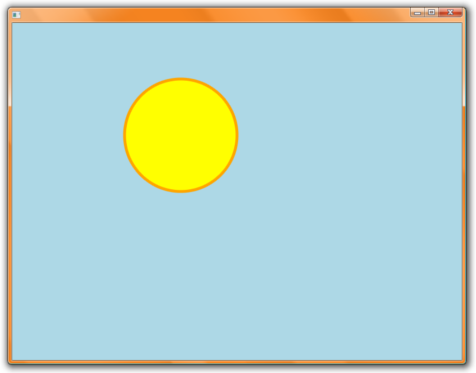Click the right edge of the yellow circle
The width and height of the screenshot is (476, 373).
[237, 135]
